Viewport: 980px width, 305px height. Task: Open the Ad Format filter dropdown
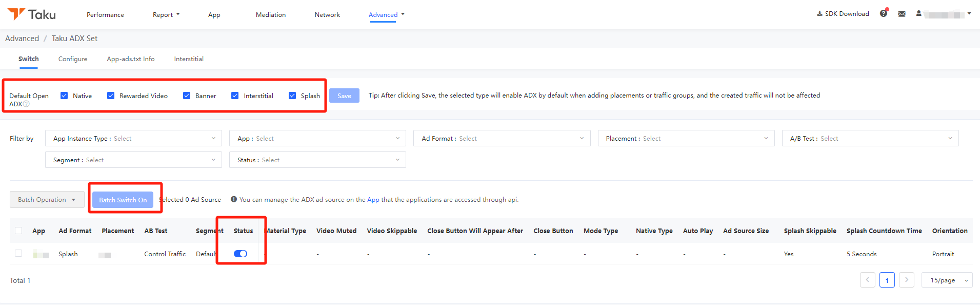coord(502,138)
